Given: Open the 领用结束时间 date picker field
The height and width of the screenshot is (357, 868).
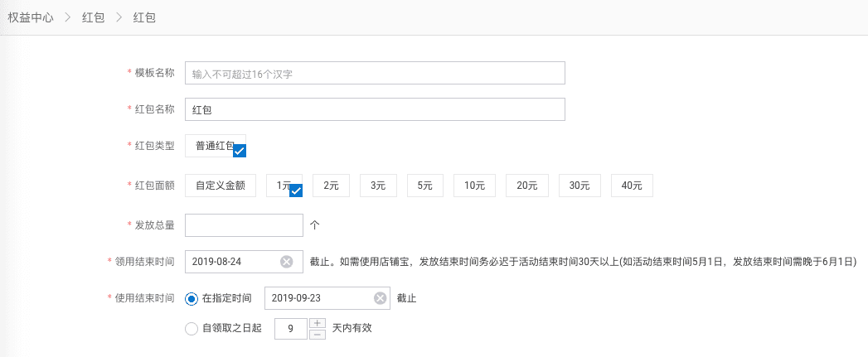Looking at the screenshot, I should point(244,262).
